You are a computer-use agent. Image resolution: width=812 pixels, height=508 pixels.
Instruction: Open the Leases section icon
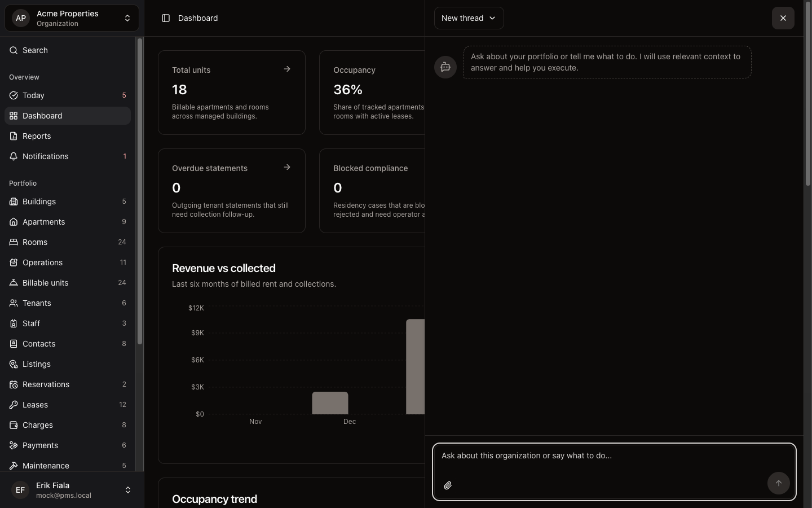pos(13,405)
